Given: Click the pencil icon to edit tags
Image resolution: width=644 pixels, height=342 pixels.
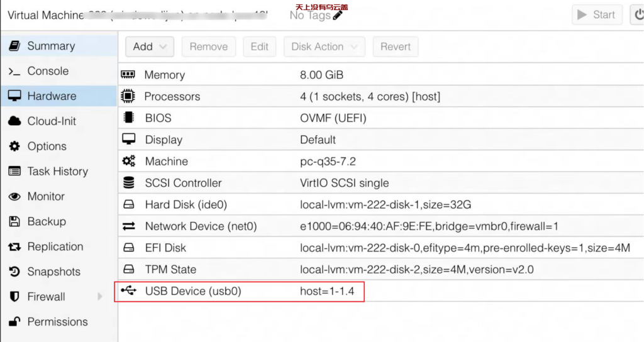Looking at the screenshot, I should click(338, 16).
